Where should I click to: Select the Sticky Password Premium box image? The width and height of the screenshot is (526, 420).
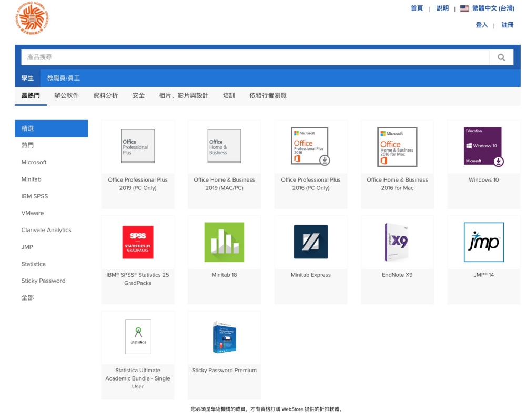click(x=224, y=337)
